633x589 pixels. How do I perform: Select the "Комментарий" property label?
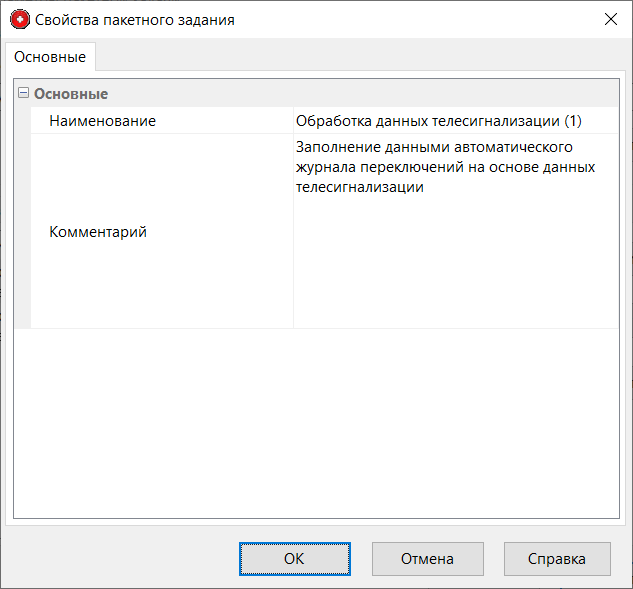(x=98, y=232)
